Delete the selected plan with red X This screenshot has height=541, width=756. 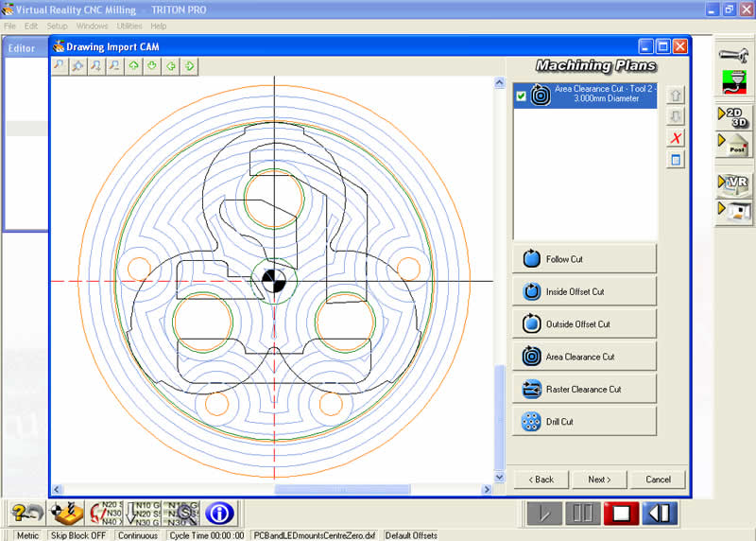(x=676, y=138)
